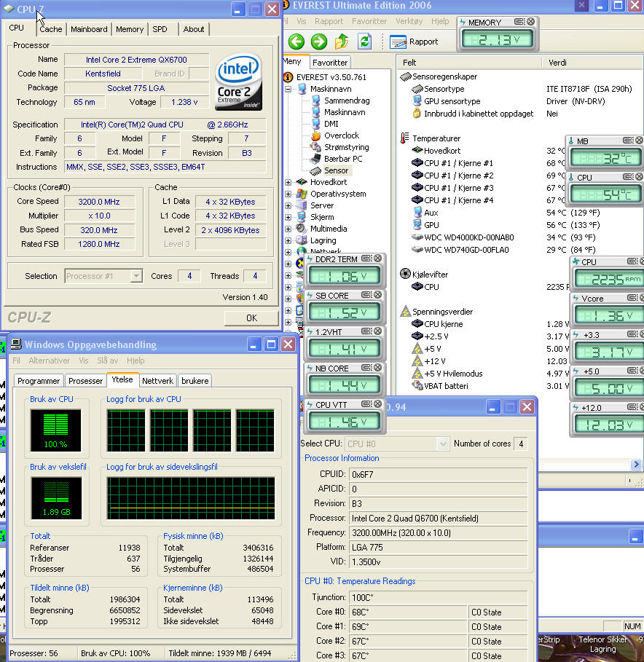Screen dimensions: 644x662
Task: Close the DDR2 TERM voltage gadget
Action: [377, 258]
